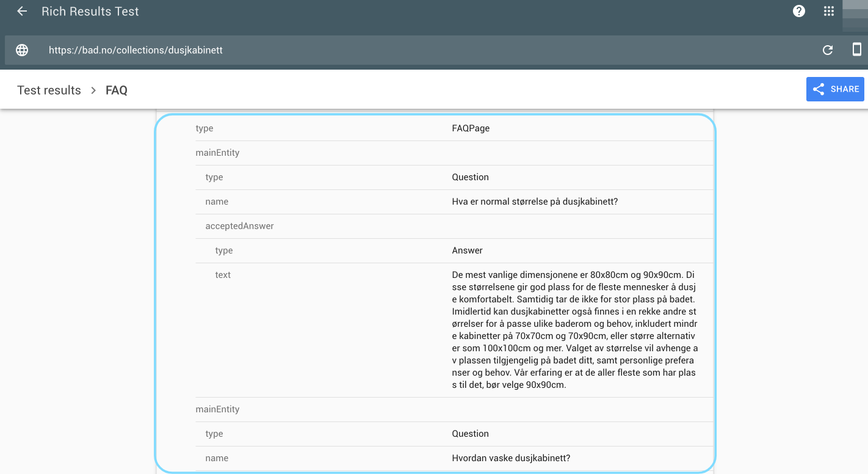Select the FAQ breadcrumb item

(x=116, y=90)
